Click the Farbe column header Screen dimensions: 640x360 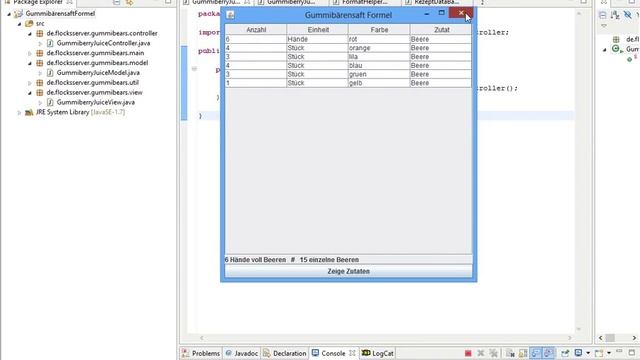[379, 30]
